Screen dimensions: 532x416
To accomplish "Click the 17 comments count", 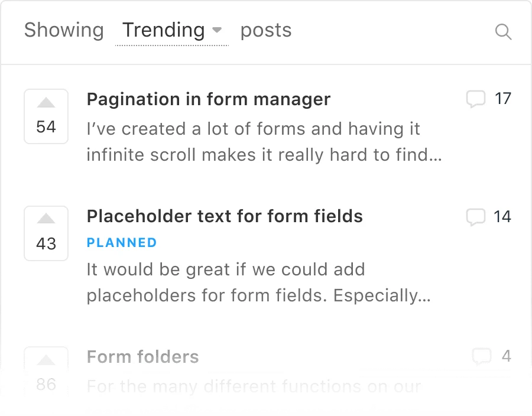I will point(503,99).
